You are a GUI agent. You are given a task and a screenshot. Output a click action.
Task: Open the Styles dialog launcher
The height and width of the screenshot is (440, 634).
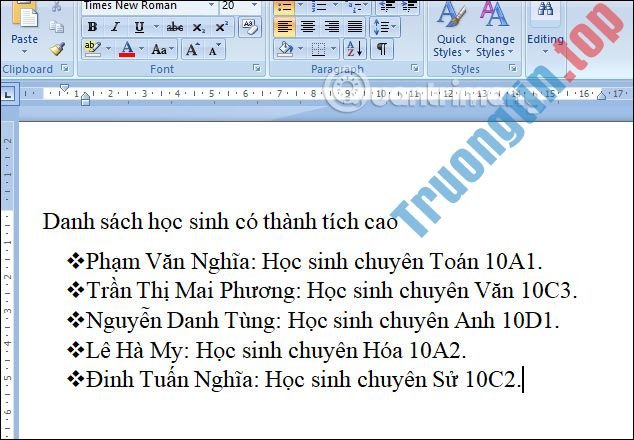pyautogui.click(x=513, y=68)
